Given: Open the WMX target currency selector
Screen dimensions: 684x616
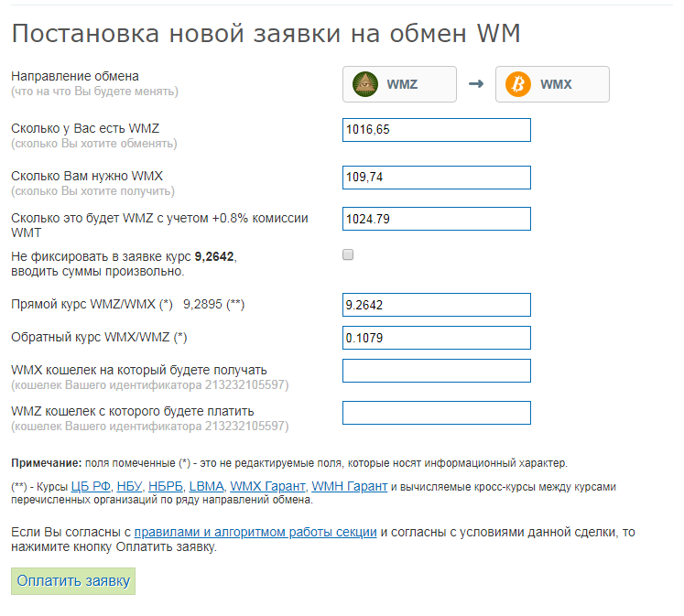Looking at the screenshot, I should [552, 84].
